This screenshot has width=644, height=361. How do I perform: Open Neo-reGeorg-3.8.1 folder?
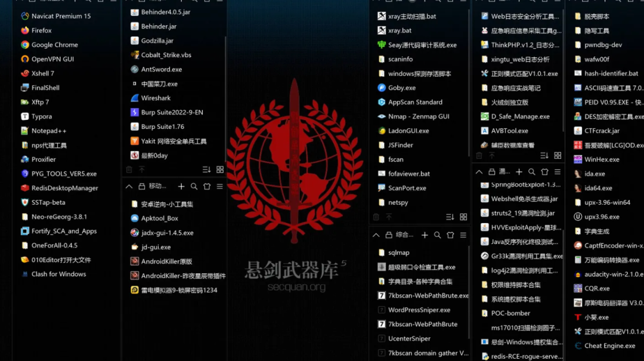54,217
